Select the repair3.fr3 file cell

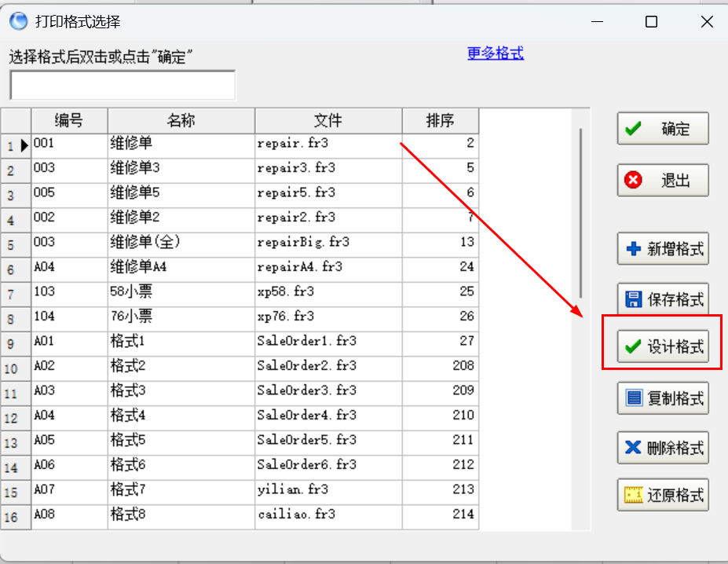point(328,170)
